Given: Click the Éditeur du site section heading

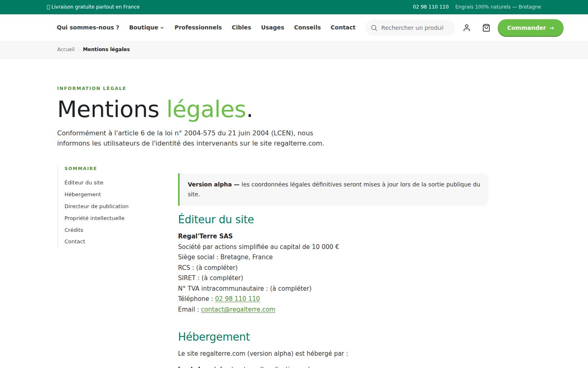Looking at the screenshot, I should pyautogui.click(x=216, y=219).
